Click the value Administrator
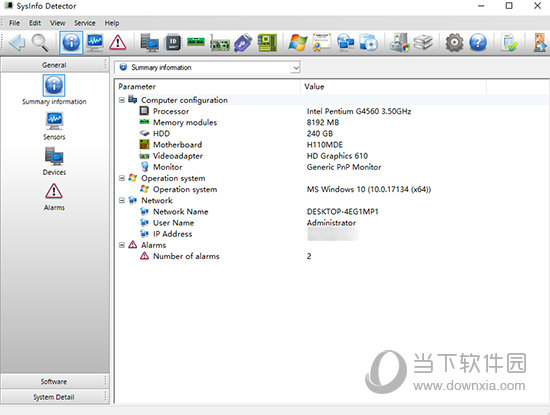The width and height of the screenshot is (550, 415). 331,223
